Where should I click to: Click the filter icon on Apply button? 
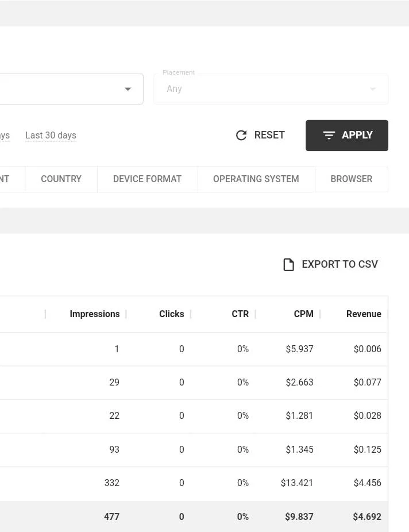[x=329, y=136]
